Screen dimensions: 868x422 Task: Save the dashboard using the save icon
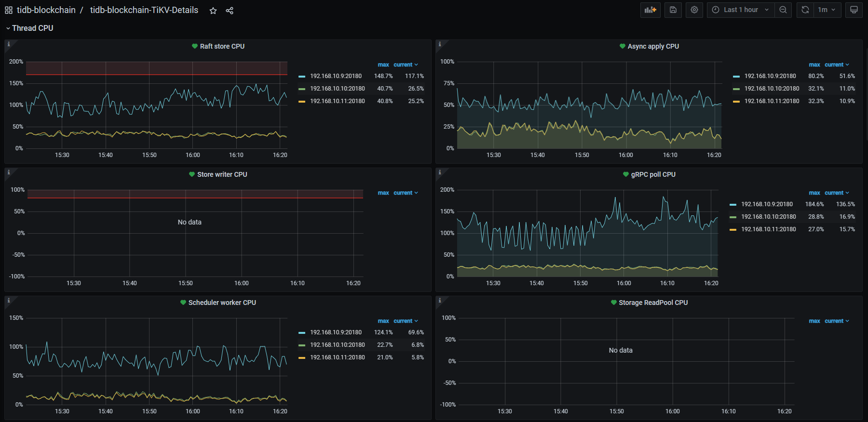[673, 10]
